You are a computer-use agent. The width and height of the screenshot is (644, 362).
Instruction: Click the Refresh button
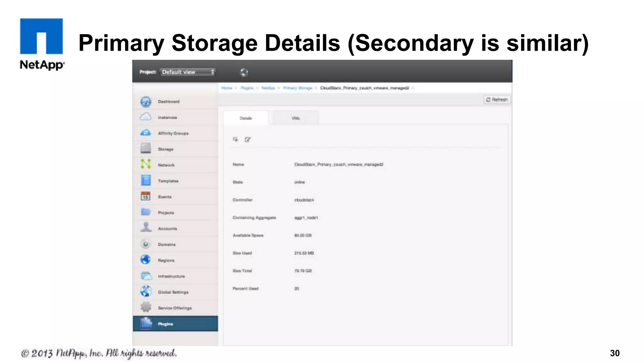pos(497,100)
